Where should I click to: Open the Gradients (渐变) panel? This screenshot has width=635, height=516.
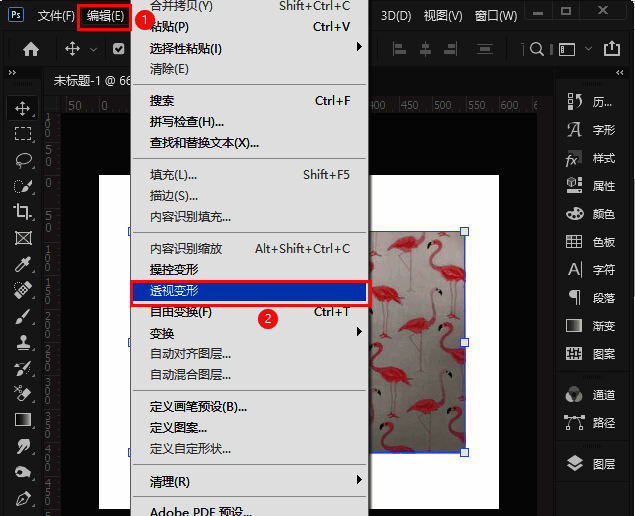pos(590,326)
